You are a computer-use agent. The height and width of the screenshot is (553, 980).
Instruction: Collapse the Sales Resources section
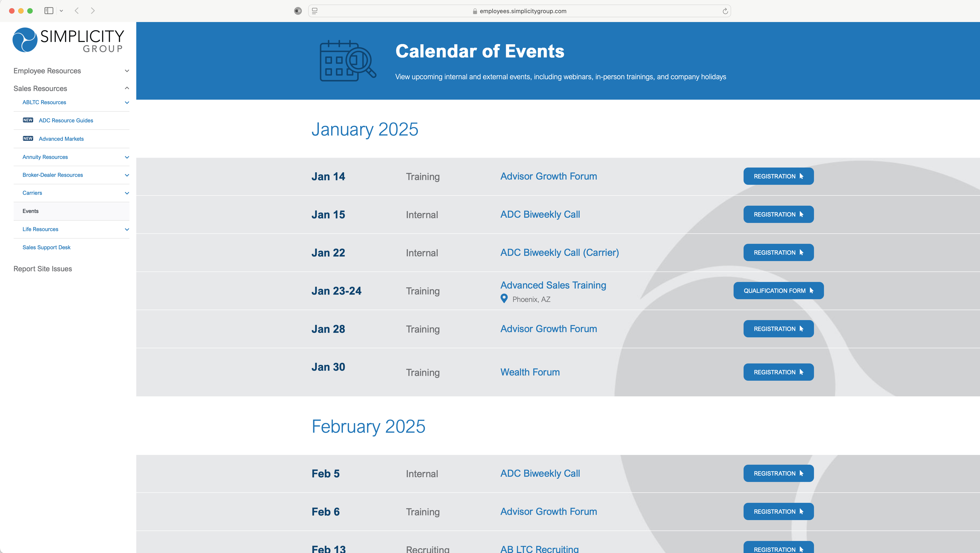coord(127,88)
